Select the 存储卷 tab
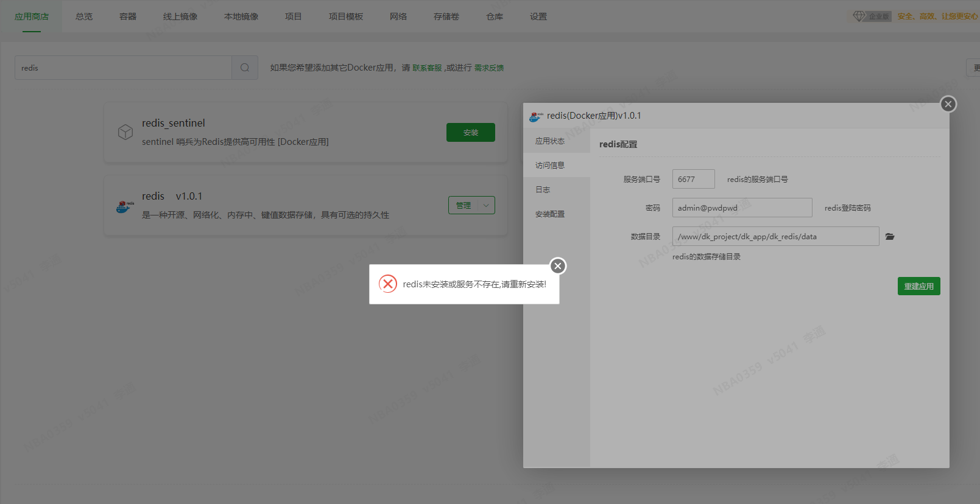The image size is (980, 504). [446, 16]
